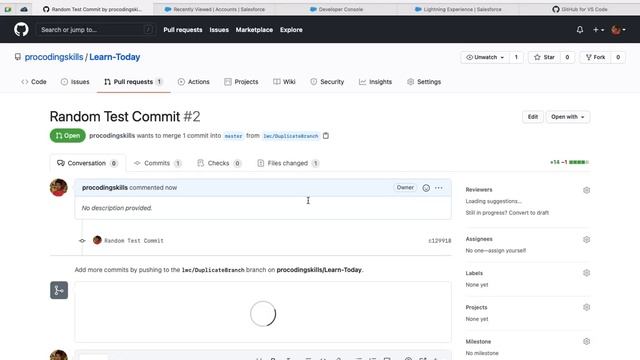Click the Assignees gear icon
The height and width of the screenshot is (360, 640).
click(x=587, y=240)
